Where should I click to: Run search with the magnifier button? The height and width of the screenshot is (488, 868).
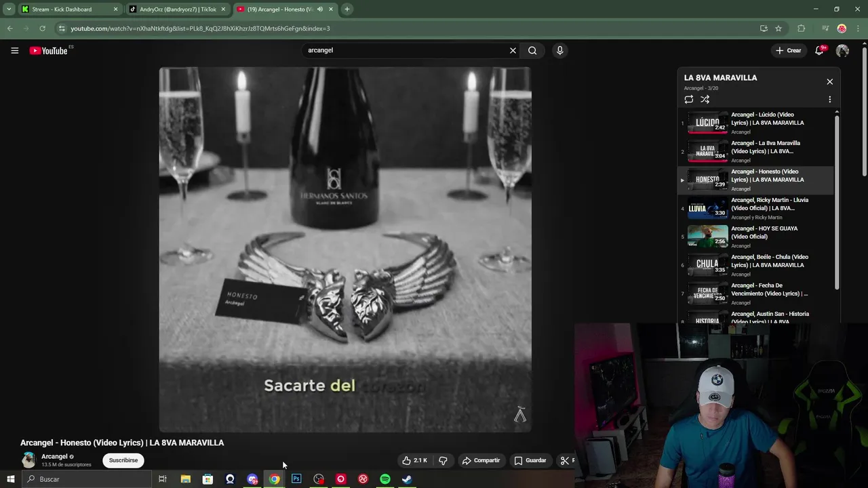(x=532, y=50)
